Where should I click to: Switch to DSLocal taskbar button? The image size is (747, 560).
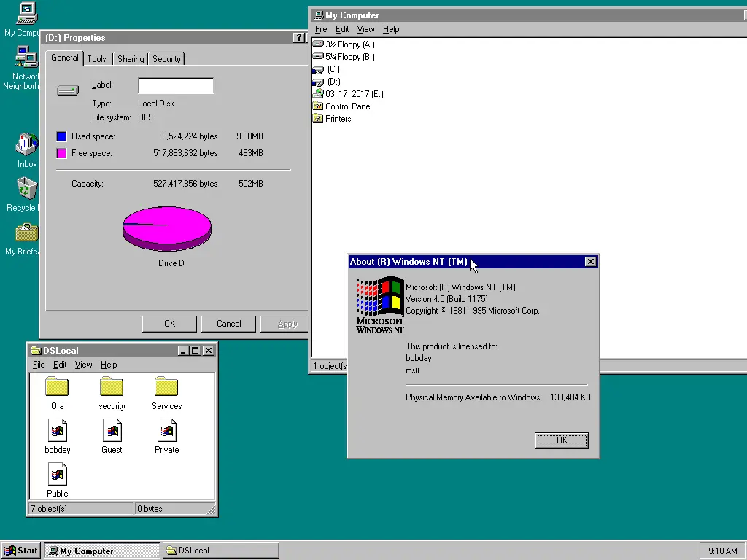[x=220, y=551]
